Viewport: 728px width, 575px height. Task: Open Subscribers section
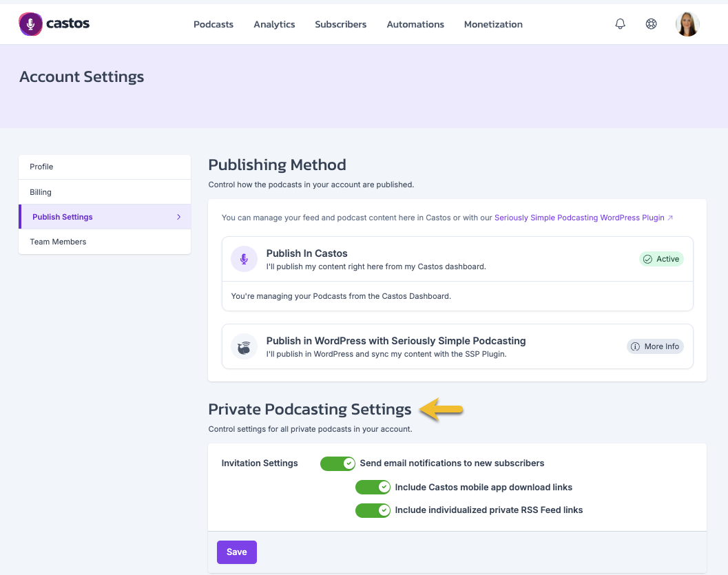340,24
